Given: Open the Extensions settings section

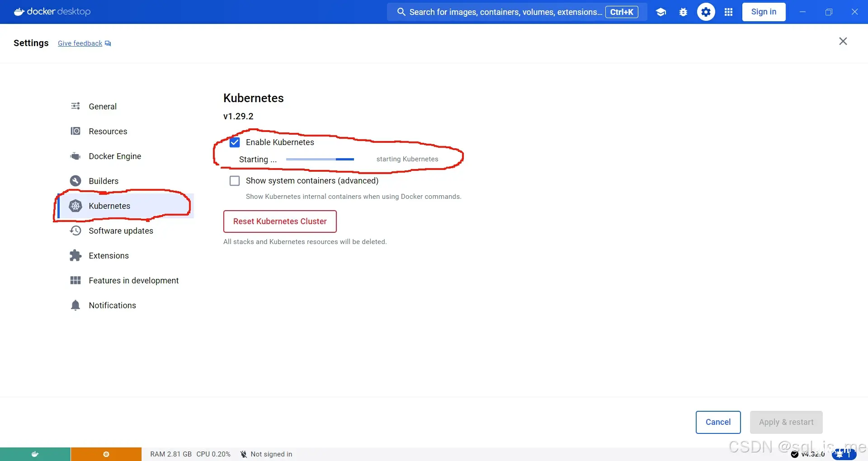Looking at the screenshot, I should pos(126,255).
